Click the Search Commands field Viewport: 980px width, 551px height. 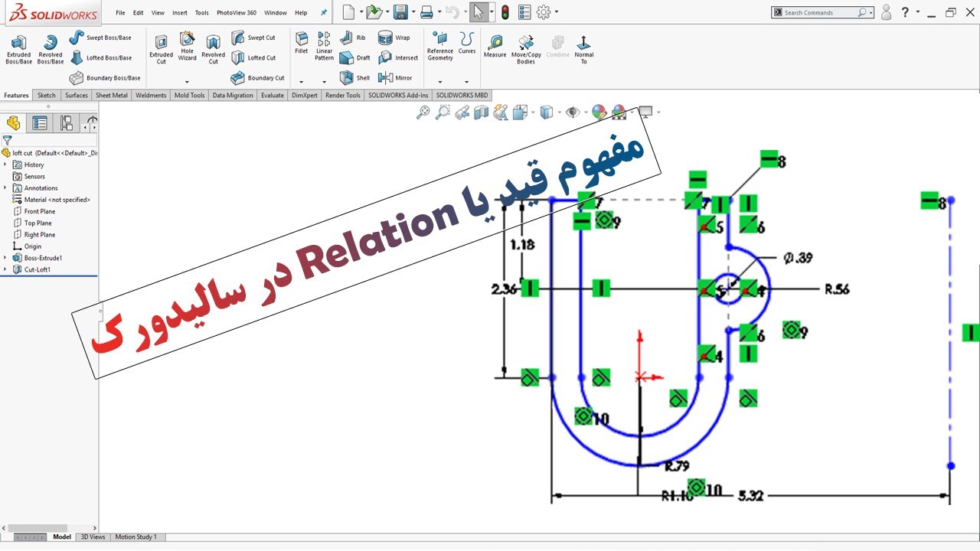pos(823,12)
